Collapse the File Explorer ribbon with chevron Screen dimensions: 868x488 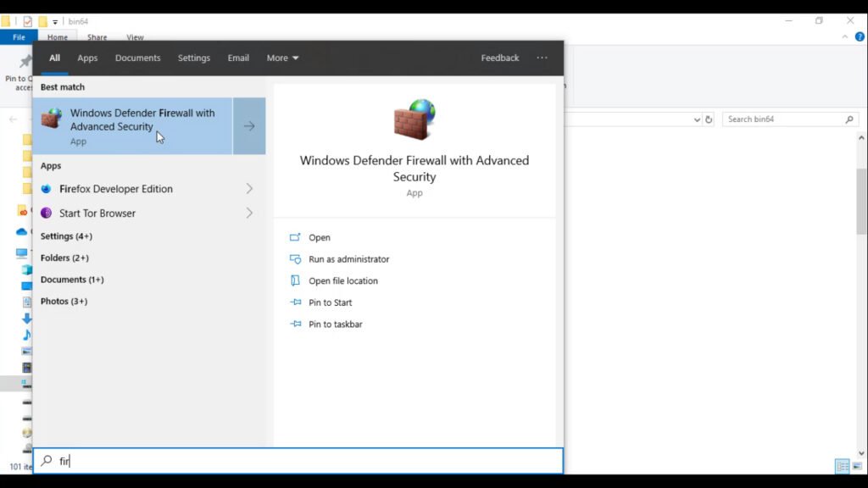pyautogui.click(x=845, y=36)
